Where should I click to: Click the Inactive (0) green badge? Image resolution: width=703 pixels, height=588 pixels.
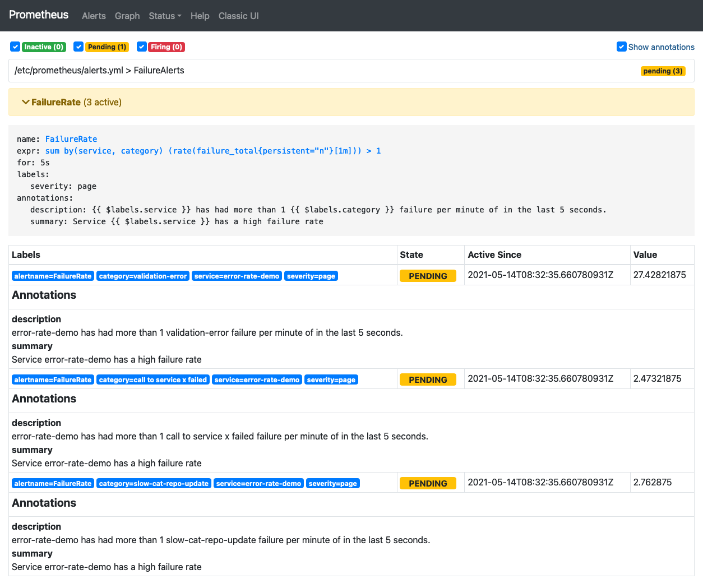[x=44, y=47]
